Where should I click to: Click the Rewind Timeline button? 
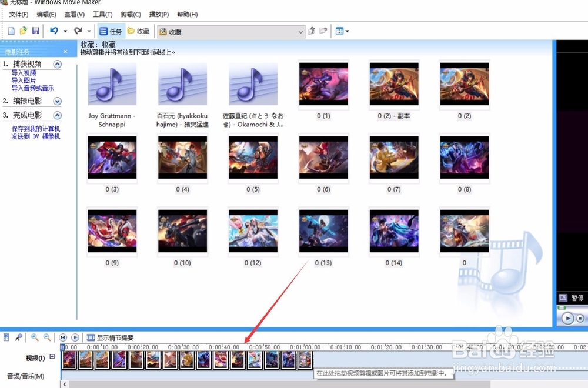coord(63,337)
